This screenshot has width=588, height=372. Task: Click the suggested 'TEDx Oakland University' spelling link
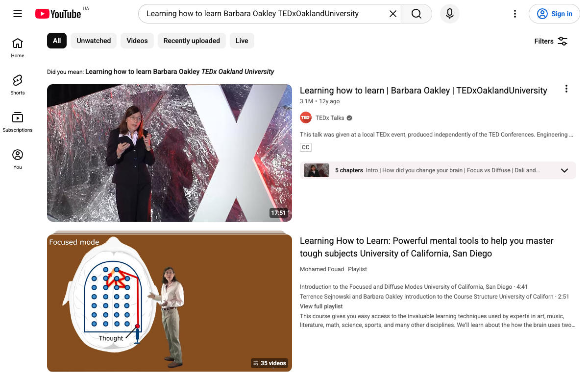[180, 71]
